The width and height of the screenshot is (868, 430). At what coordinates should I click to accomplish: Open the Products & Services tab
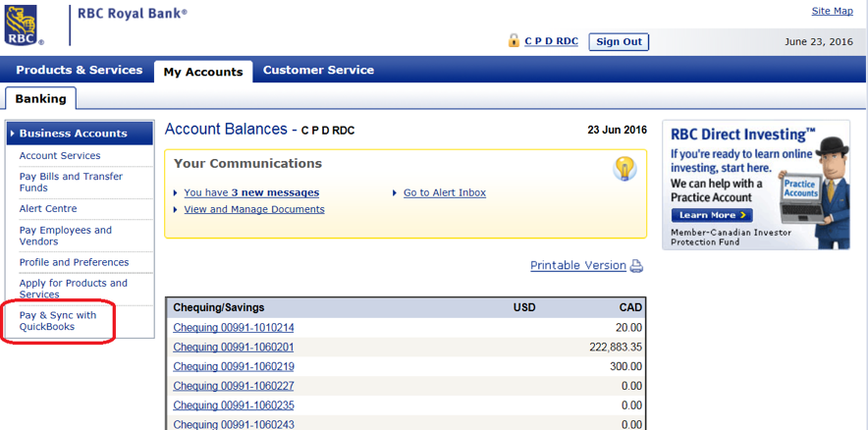coord(80,71)
